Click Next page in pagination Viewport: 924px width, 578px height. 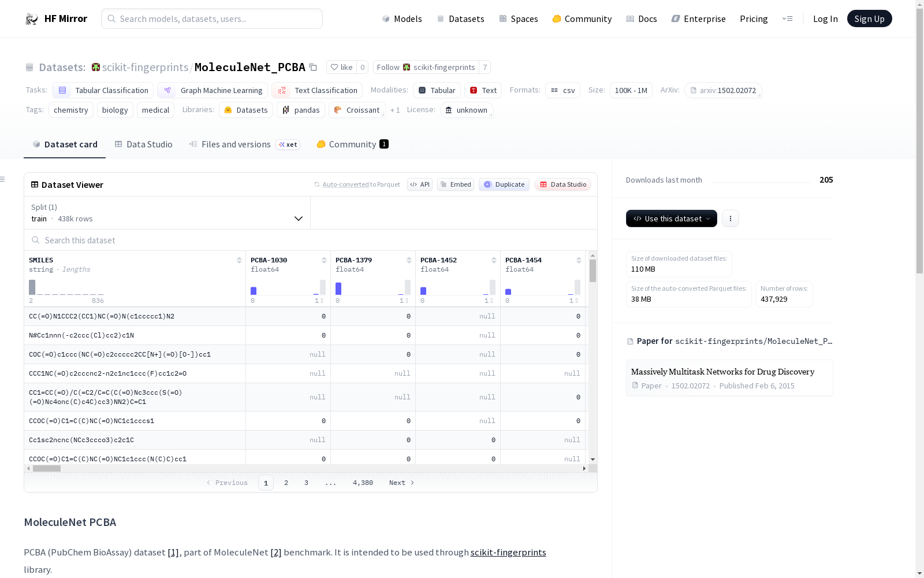click(x=402, y=483)
